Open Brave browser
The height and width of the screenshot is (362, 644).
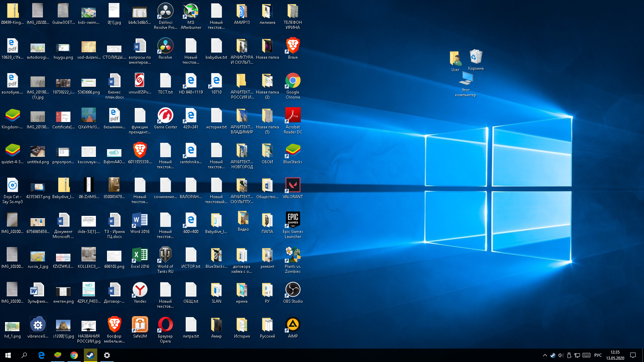tap(292, 47)
